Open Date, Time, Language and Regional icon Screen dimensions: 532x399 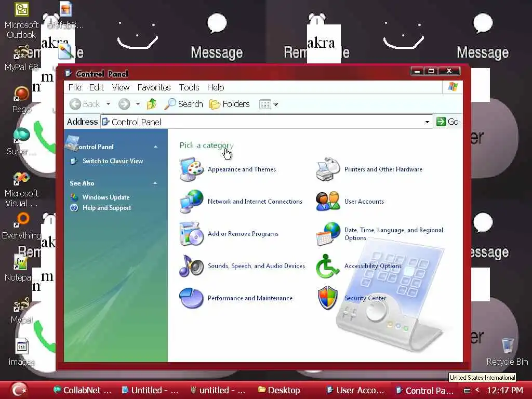pos(328,233)
